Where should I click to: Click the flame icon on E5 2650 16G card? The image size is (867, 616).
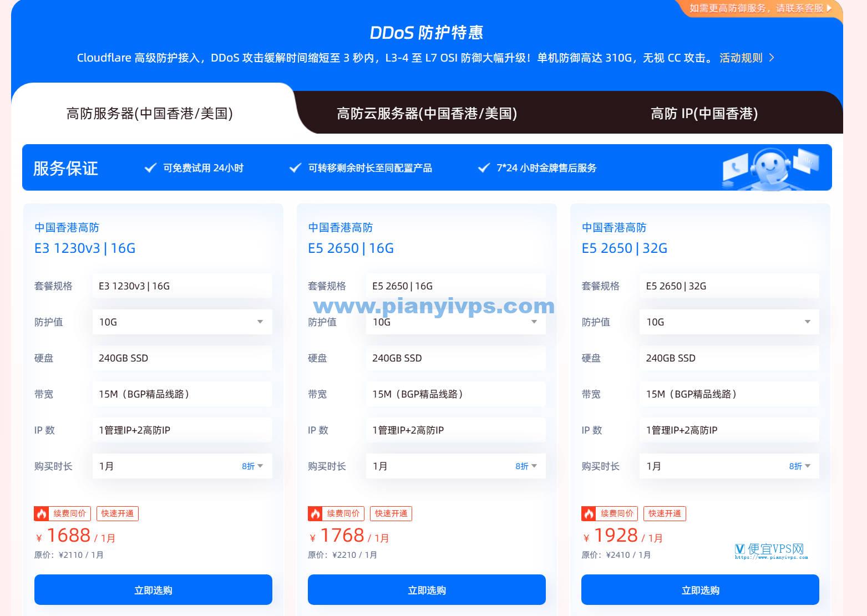click(x=315, y=513)
